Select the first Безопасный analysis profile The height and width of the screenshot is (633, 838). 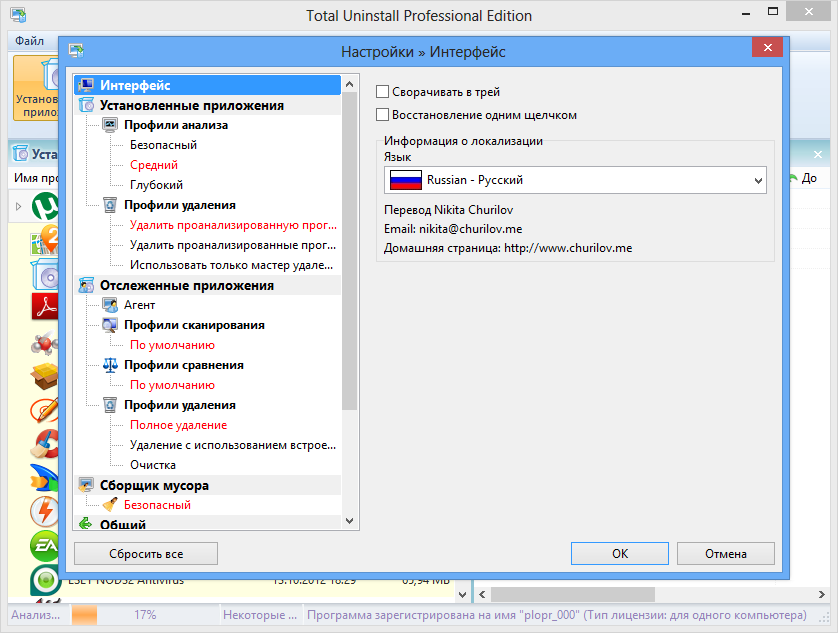click(x=163, y=145)
